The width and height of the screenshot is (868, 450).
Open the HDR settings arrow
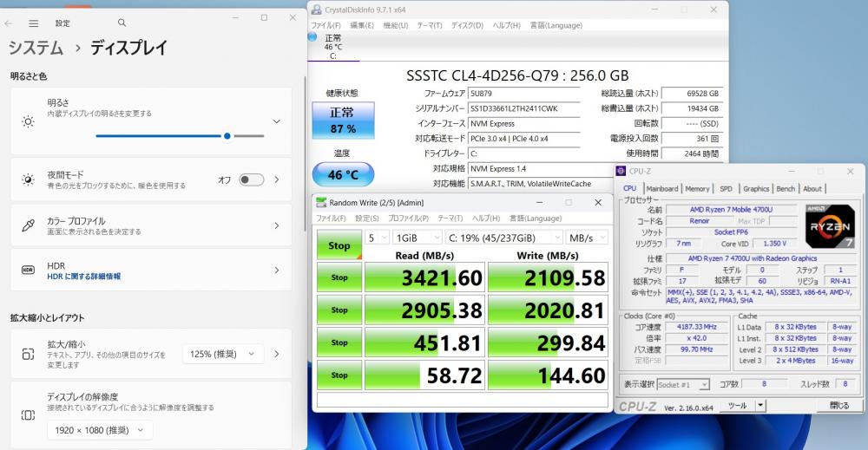(x=276, y=271)
